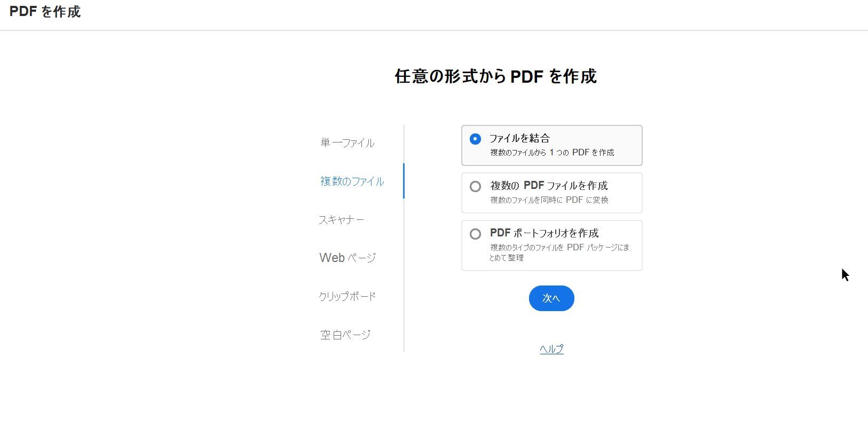Image resolution: width=868 pixels, height=436 pixels.
Task: Select 空白ページ to create a blank PDF
Action: 345,334
